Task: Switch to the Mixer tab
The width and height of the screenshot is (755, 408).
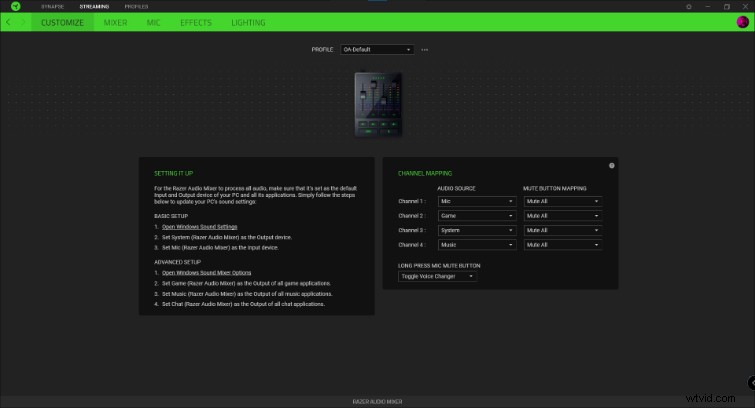Action: click(x=116, y=23)
